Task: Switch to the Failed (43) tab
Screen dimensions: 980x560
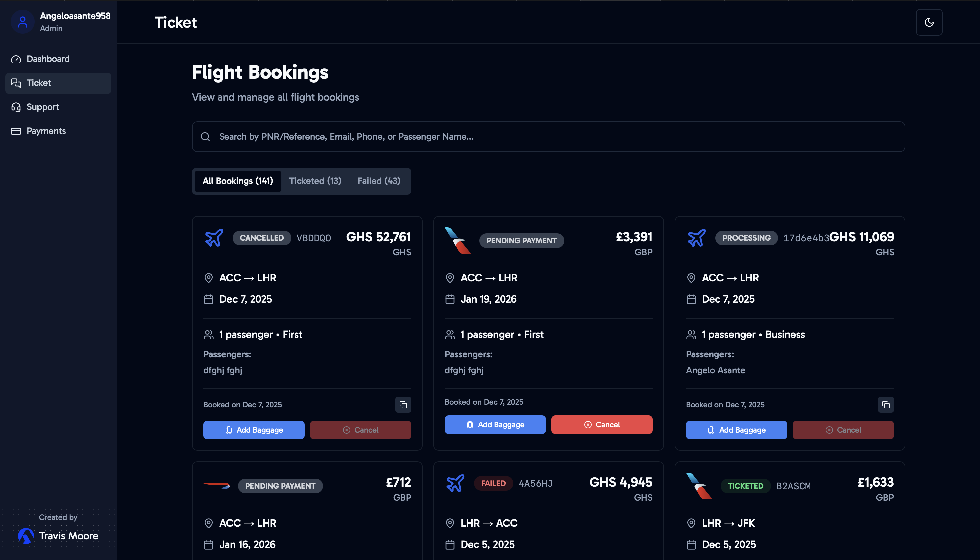Action: (378, 181)
